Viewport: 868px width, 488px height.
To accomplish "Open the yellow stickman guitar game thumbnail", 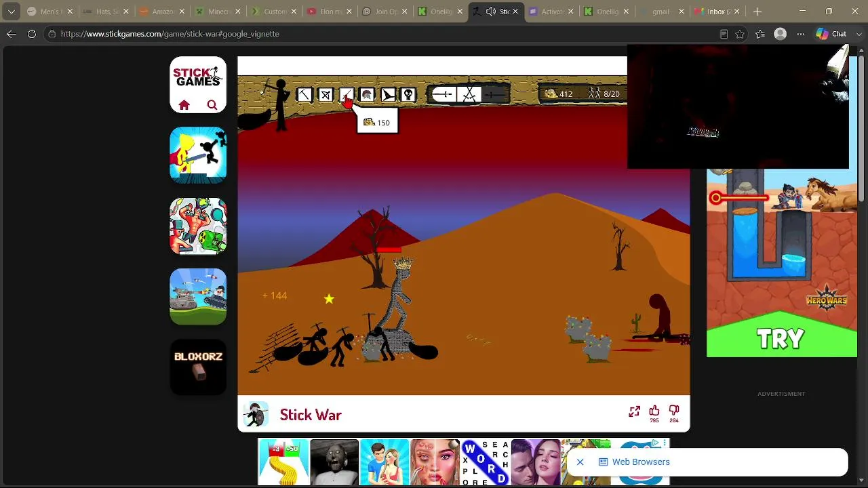I will pos(198,155).
